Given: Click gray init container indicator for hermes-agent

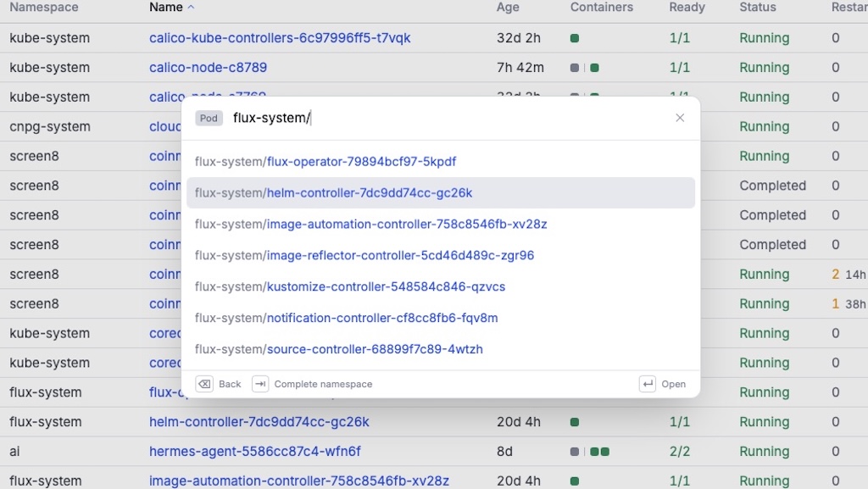Looking at the screenshot, I should (575, 452).
